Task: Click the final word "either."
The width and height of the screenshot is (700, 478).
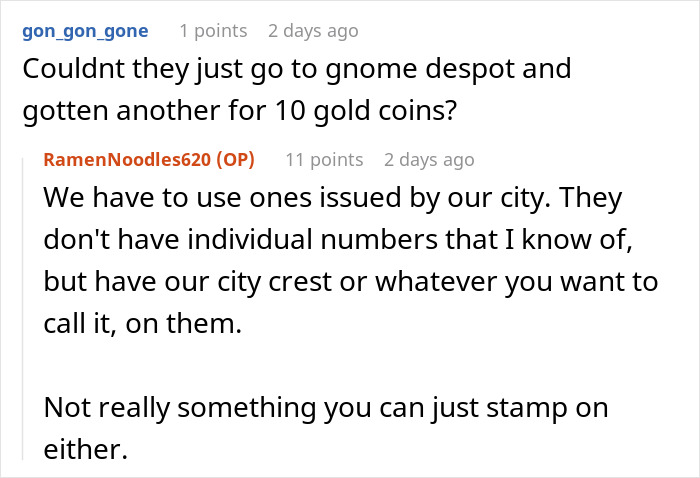Action: (86, 450)
